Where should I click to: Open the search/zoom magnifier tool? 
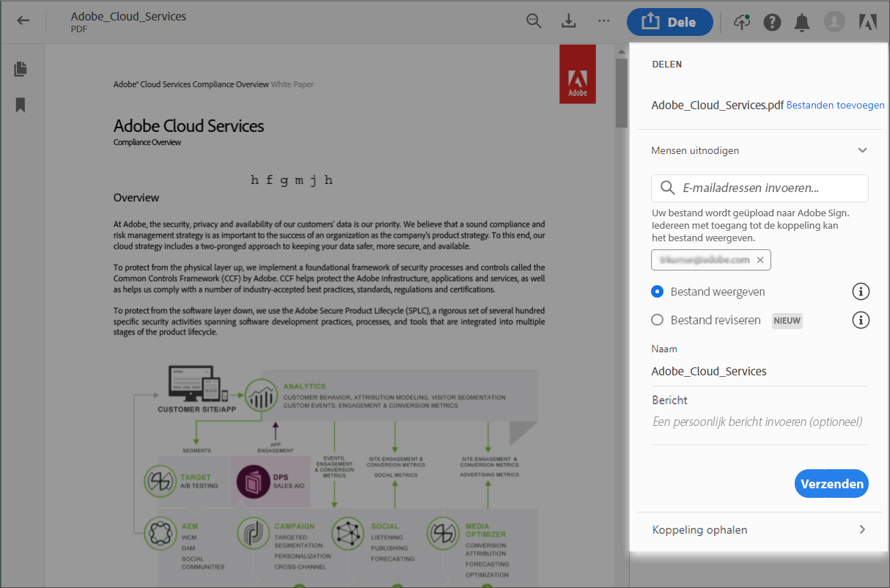pos(534,21)
